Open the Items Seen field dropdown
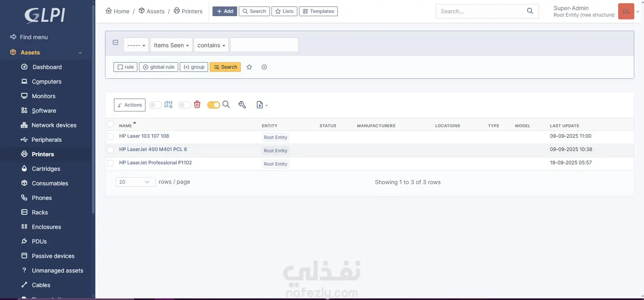 tap(171, 45)
